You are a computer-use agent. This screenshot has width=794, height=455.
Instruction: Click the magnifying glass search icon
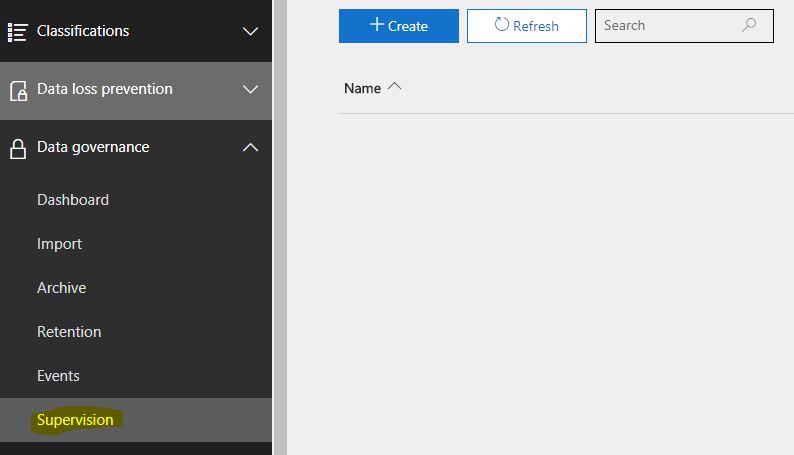(749, 25)
